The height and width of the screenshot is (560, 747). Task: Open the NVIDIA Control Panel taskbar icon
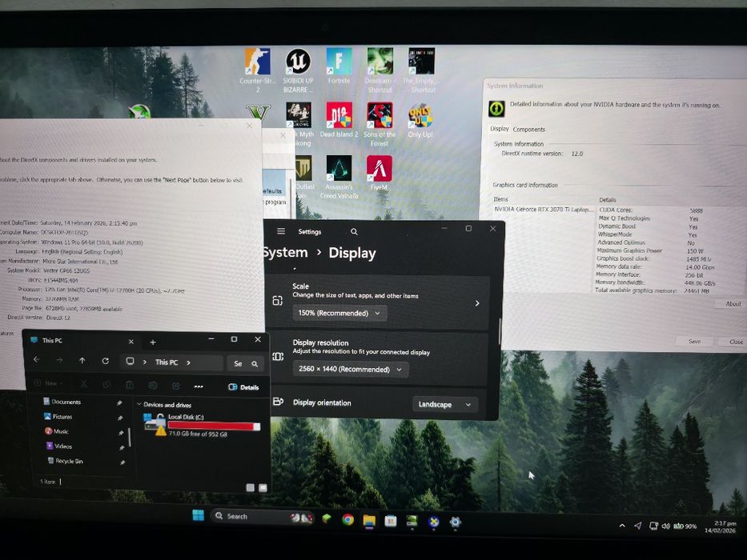point(412,521)
